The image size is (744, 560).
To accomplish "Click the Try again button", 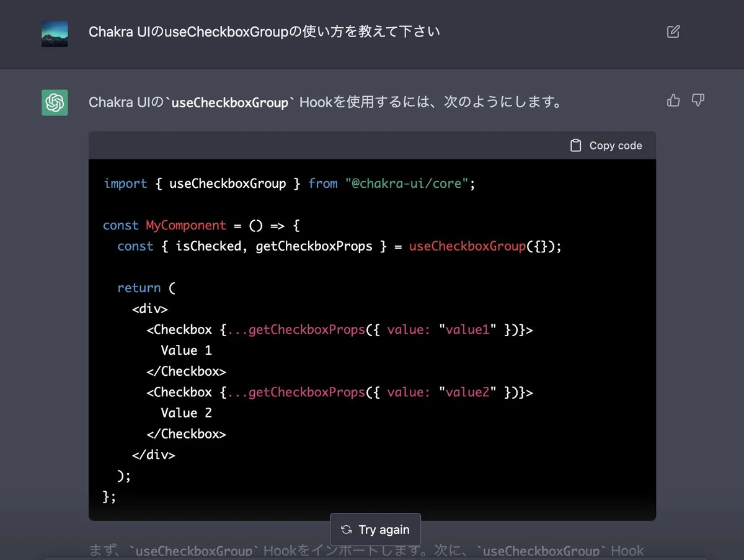I will (x=375, y=530).
